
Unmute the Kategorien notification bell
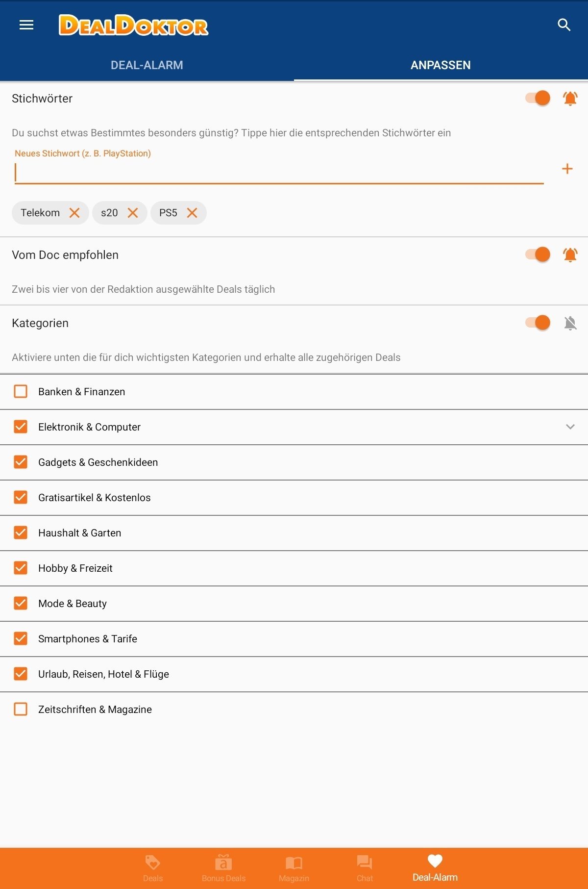click(570, 323)
